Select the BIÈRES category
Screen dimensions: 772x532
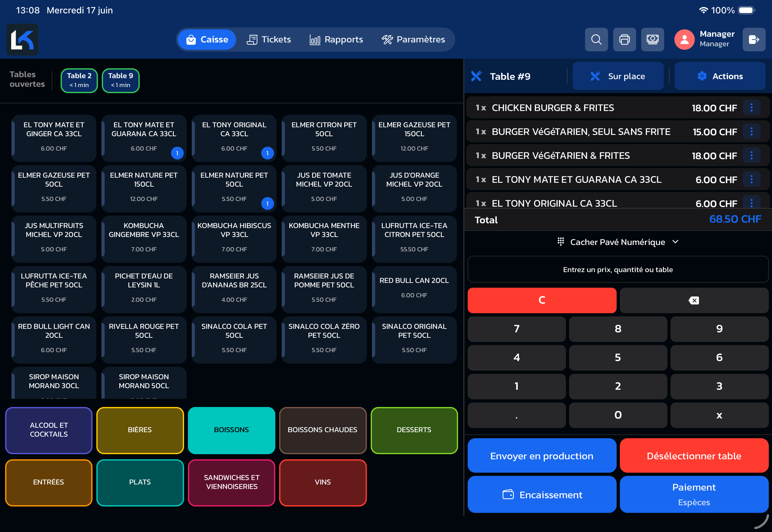tap(140, 430)
